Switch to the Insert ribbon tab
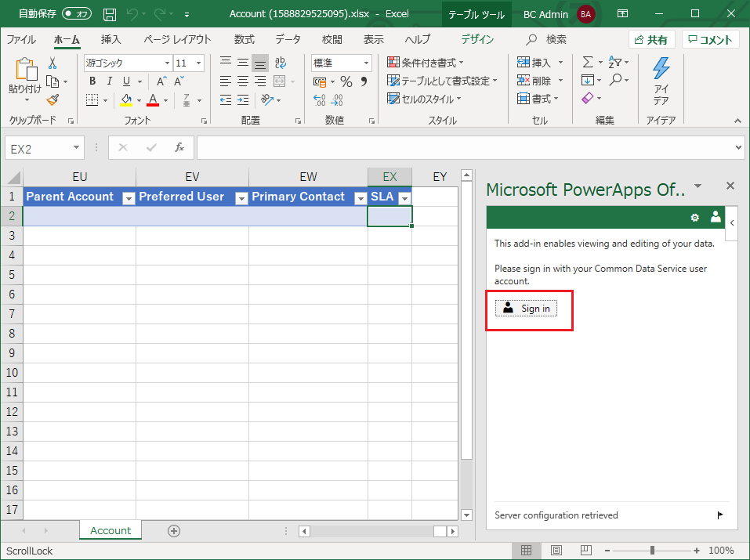The height and width of the screenshot is (560, 750). tap(111, 40)
